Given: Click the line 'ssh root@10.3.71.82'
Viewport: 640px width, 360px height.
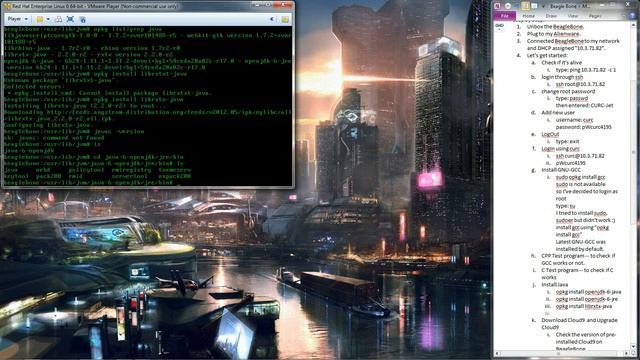Looking at the screenshot, I should (580, 84).
